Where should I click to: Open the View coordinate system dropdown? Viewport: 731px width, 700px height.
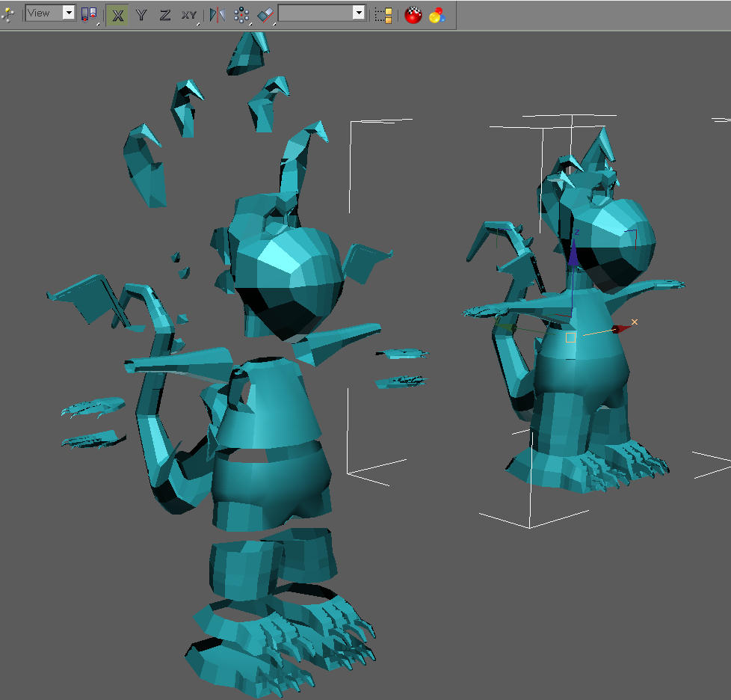coord(50,13)
